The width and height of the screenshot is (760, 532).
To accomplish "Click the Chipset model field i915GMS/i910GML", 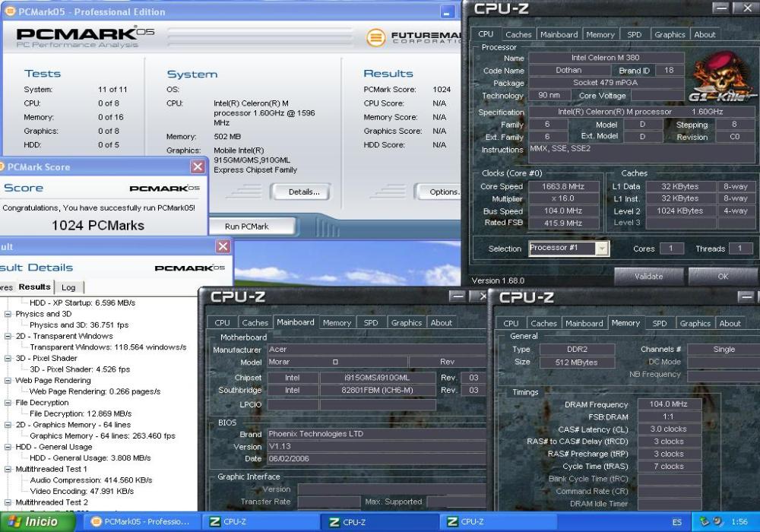I will click(x=377, y=378).
